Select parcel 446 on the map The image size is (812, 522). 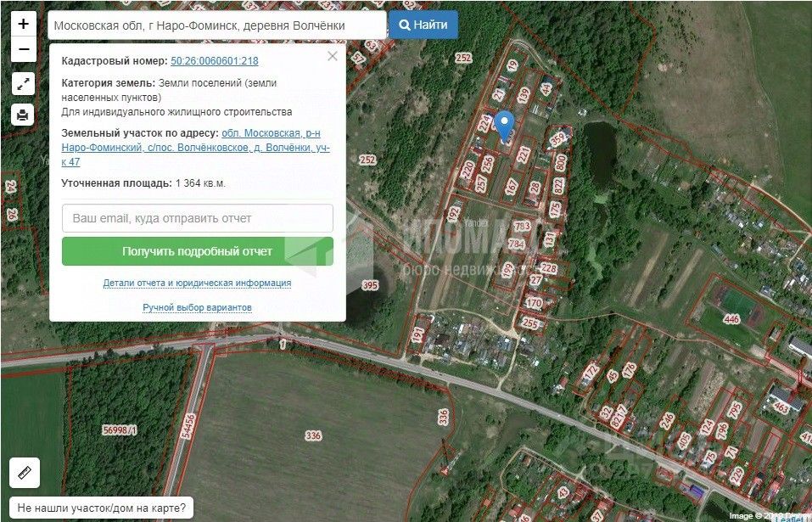731,319
